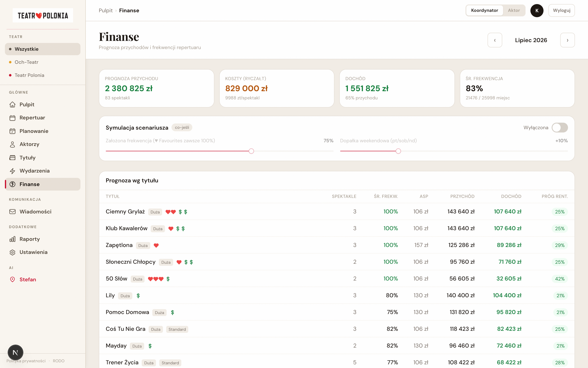Click the Prognoza przychodu summary card
Image resolution: width=588 pixels, height=368 pixels.
click(156, 88)
